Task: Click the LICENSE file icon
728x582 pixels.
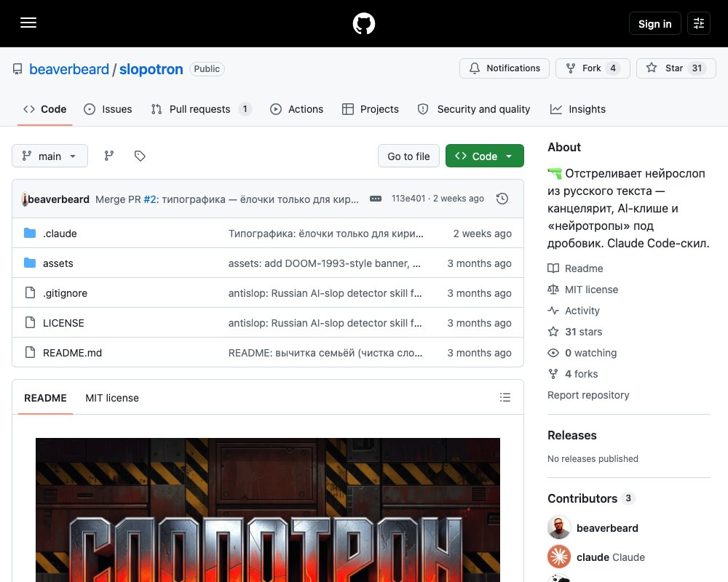Action: 30,322
